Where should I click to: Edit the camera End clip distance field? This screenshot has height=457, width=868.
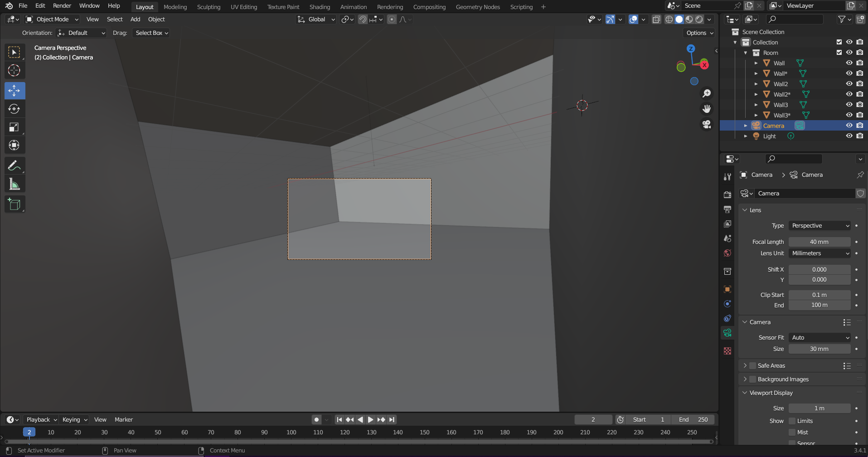tap(820, 305)
